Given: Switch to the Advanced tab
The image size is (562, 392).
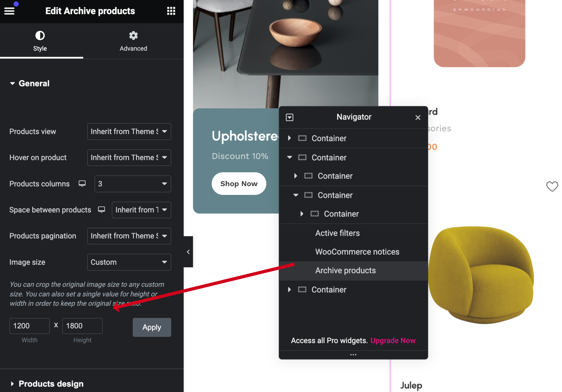Looking at the screenshot, I should click(x=133, y=41).
